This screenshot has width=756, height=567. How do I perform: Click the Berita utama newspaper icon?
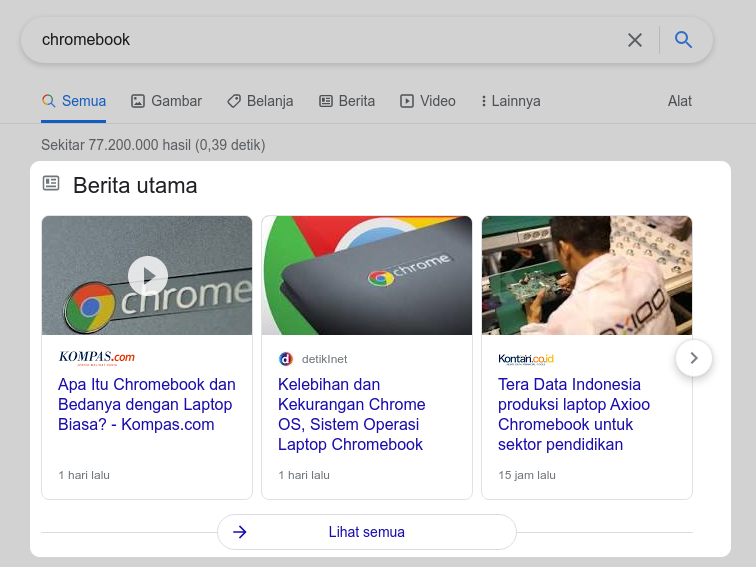[51, 184]
